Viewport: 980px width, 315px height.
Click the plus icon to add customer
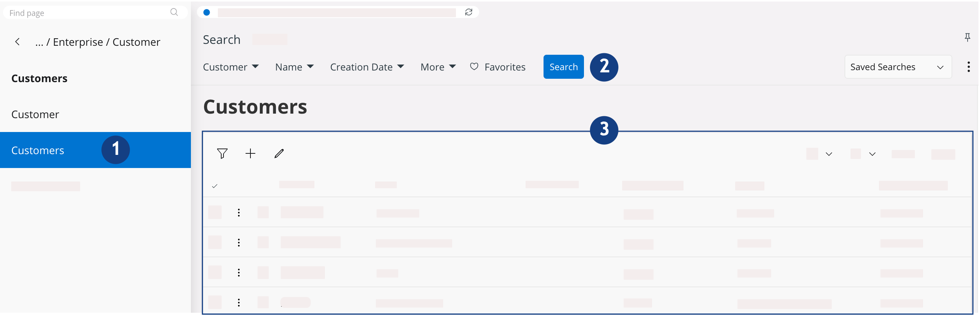250,153
